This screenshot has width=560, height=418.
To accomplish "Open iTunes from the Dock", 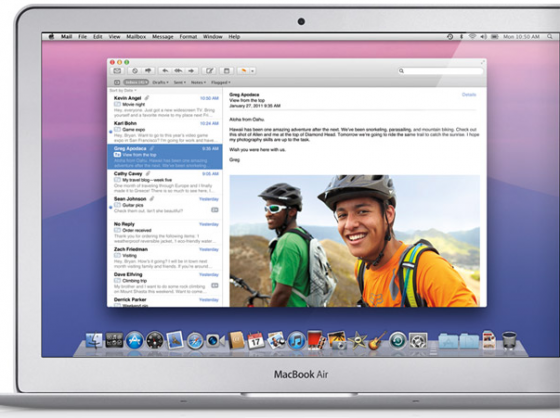I will pyautogui.click(x=296, y=340).
